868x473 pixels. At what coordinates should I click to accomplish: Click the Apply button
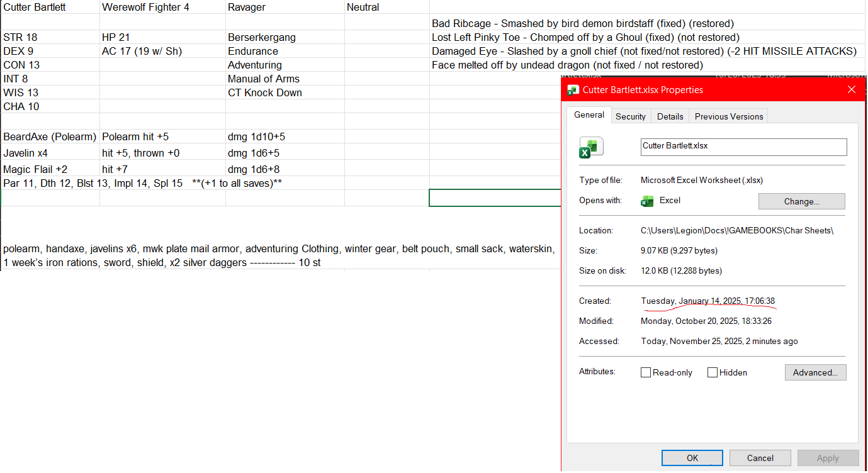click(x=828, y=458)
